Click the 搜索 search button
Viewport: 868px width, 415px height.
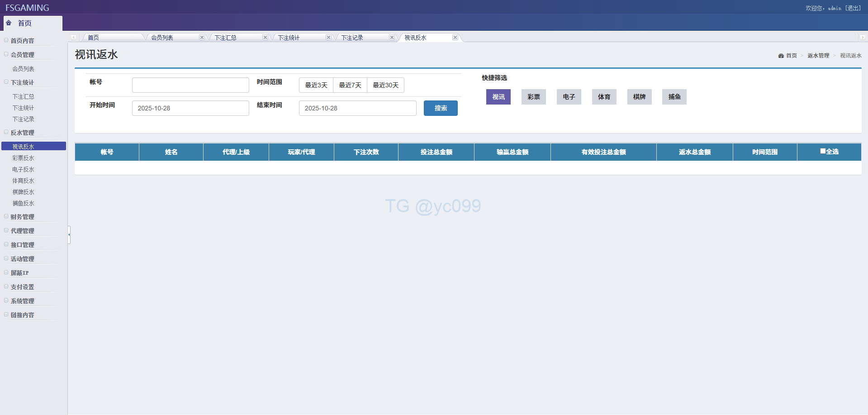440,108
